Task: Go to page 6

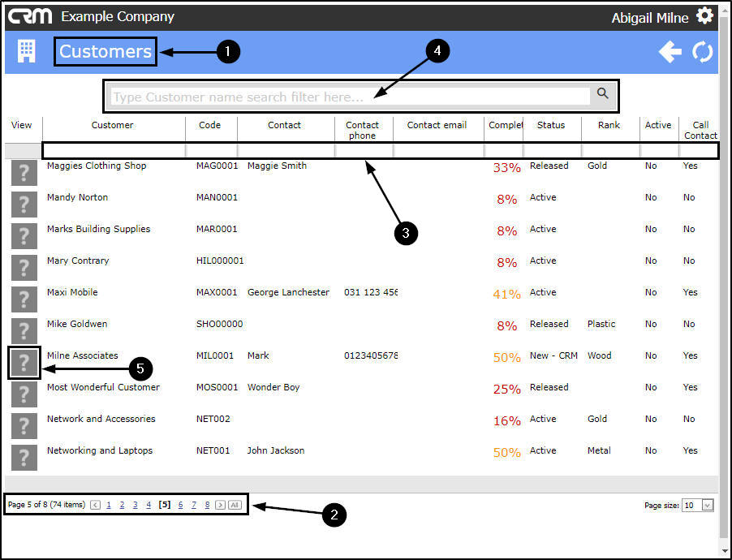Action: point(180,505)
